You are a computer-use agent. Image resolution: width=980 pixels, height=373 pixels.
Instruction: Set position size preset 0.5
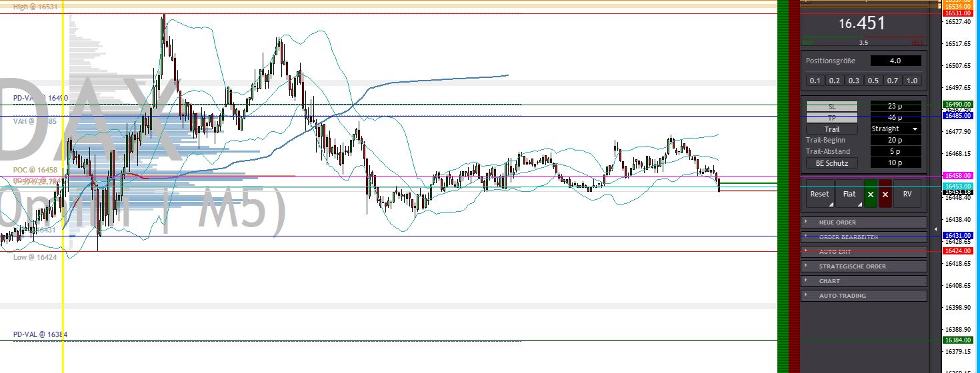(x=873, y=81)
